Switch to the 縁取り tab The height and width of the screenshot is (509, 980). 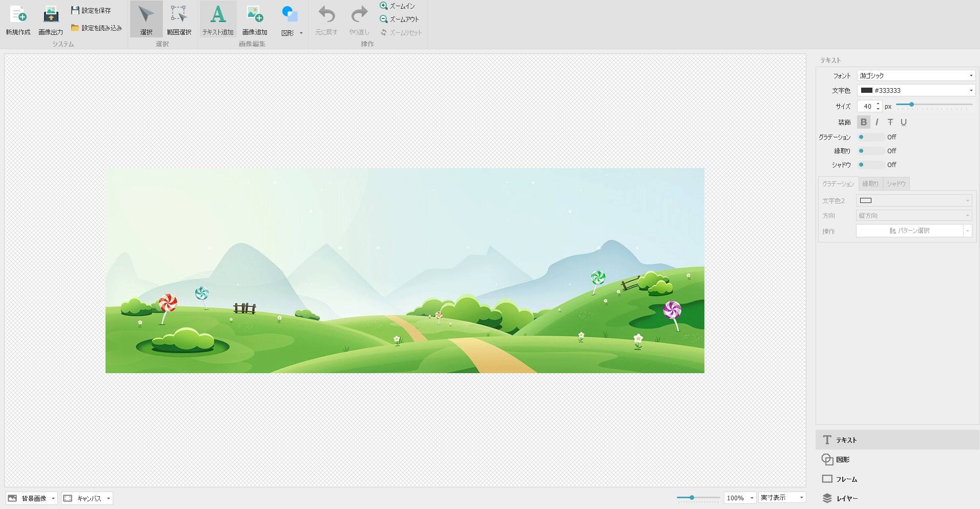870,184
